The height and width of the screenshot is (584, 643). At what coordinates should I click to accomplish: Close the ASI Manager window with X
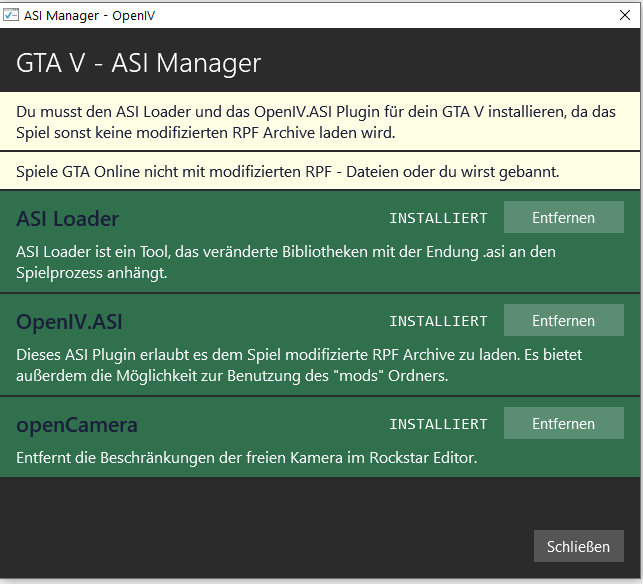tap(623, 14)
